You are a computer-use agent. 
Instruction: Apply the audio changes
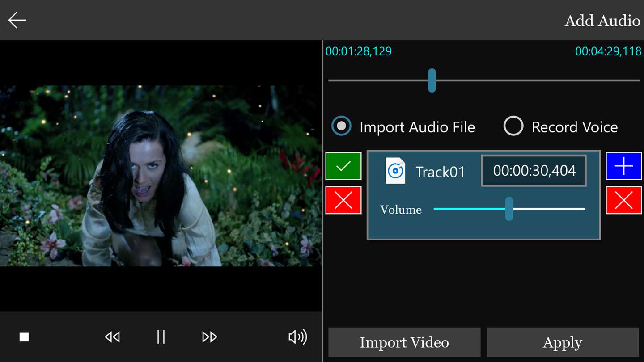coord(563,342)
